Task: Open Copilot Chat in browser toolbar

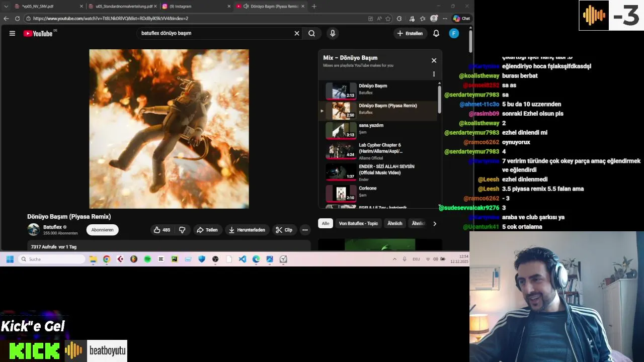Action: (x=461, y=19)
